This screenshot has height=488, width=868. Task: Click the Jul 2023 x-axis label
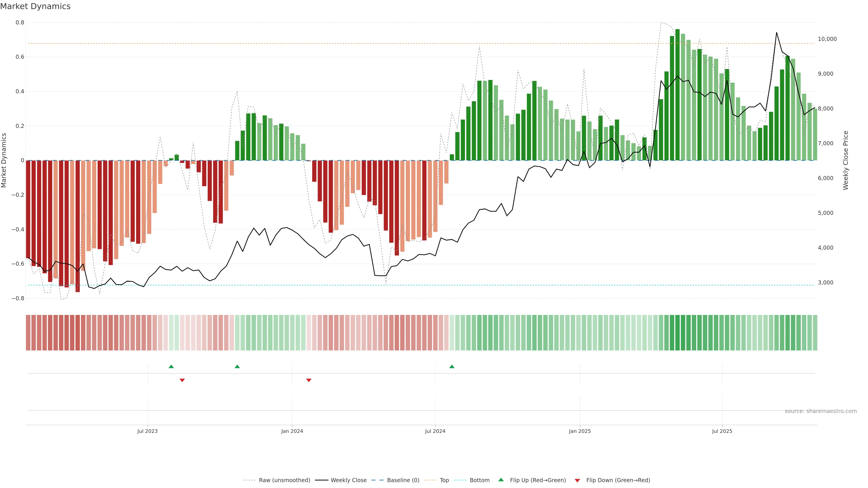pos(147,431)
